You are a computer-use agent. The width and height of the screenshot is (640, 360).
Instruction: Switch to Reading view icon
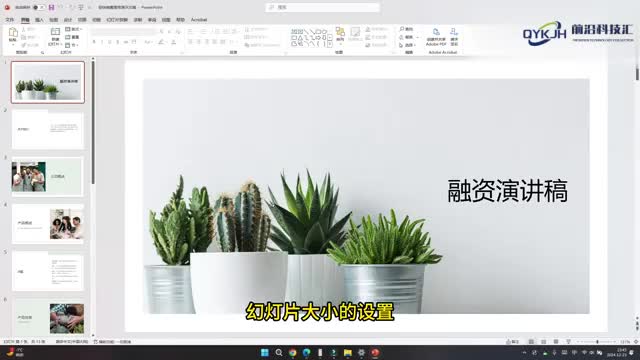[556, 342]
